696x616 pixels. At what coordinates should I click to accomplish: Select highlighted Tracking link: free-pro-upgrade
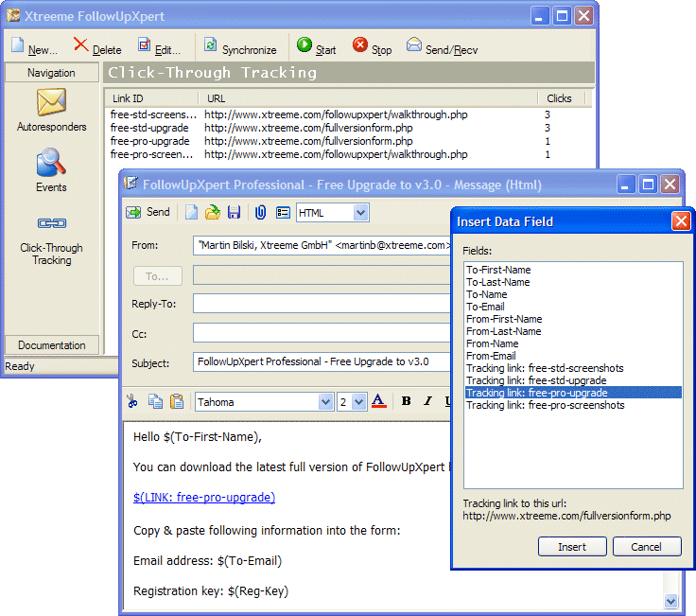573,393
